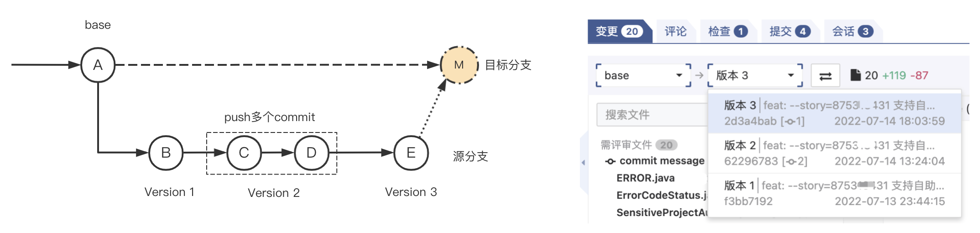The image size is (980, 233).
Task: Select 版本 2 from the version list
Action: pyautogui.click(x=834, y=153)
